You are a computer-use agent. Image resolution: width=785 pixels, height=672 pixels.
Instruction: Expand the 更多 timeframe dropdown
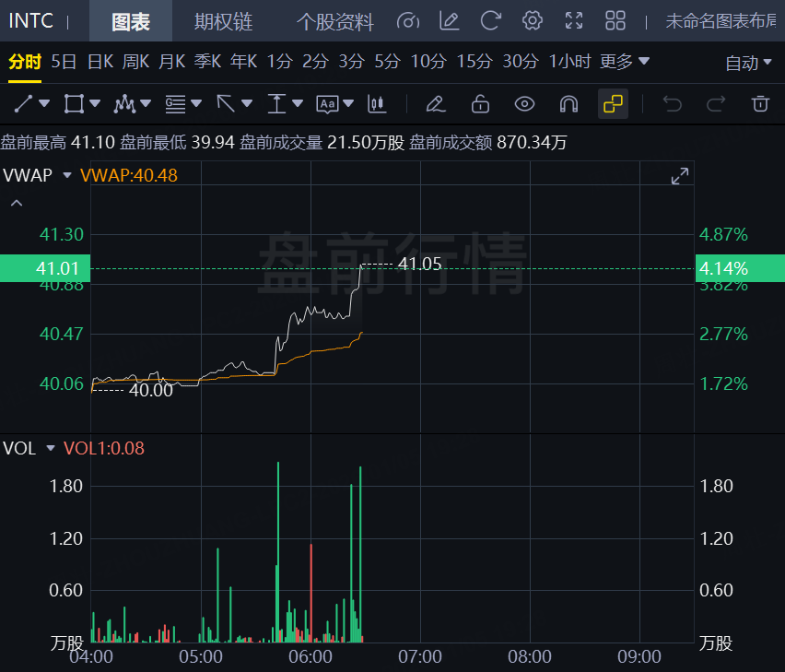click(625, 62)
